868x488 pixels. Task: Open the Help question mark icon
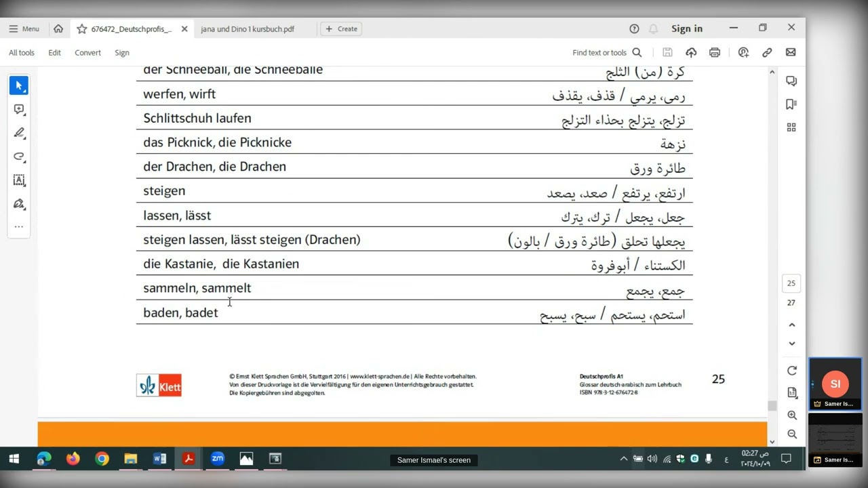(x=634, y=29)
